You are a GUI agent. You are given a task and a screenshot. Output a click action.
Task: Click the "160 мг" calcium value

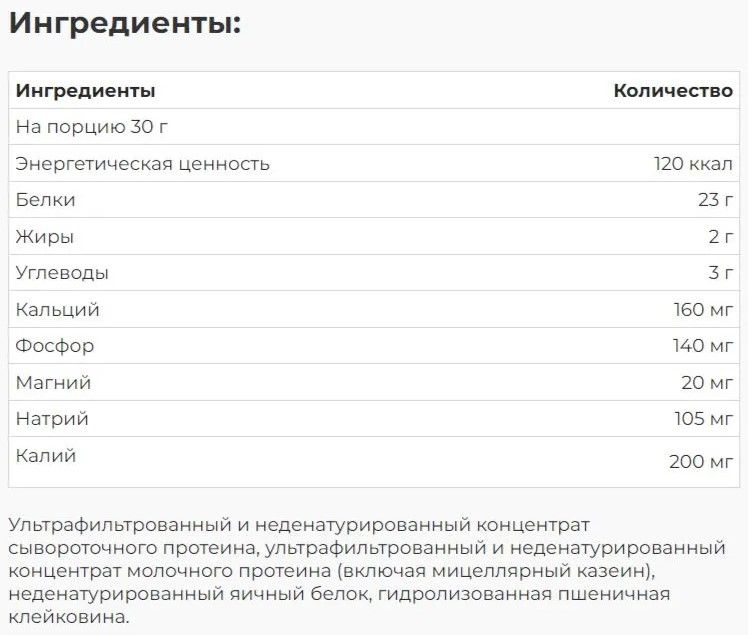[703, 310]
